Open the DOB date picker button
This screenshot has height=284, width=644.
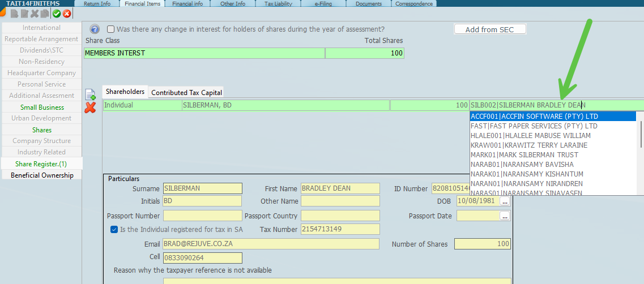pos(505,201)
